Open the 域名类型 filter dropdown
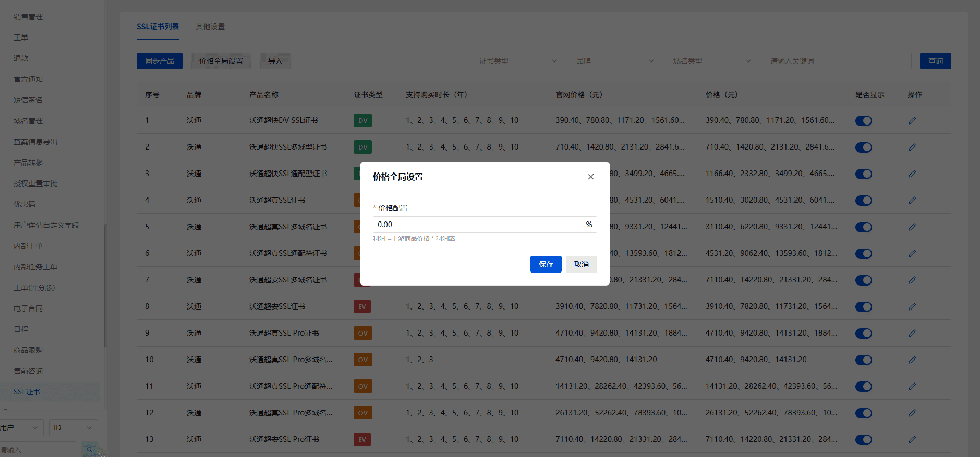 point(713,61)
